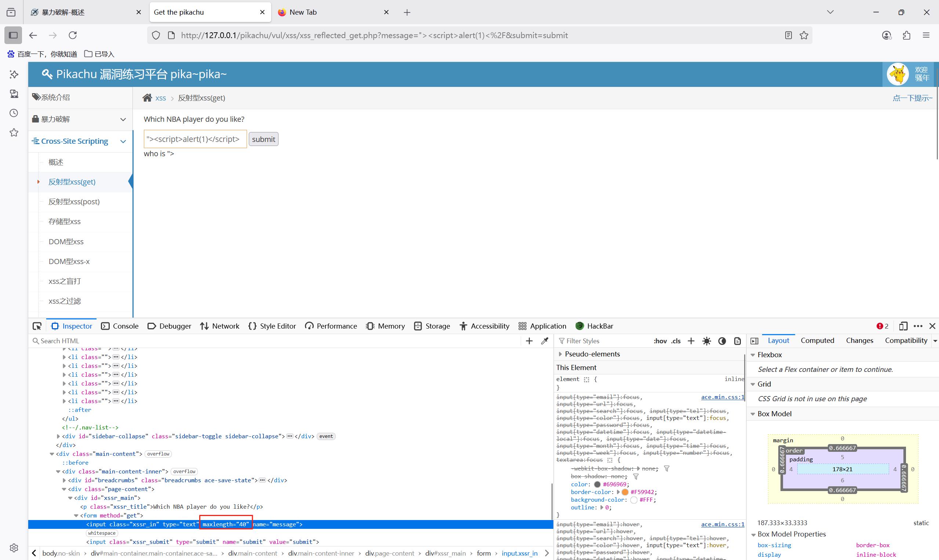Click the responsive design mode icon
This screenshot has height=560, width=939.
pos(903,326)
